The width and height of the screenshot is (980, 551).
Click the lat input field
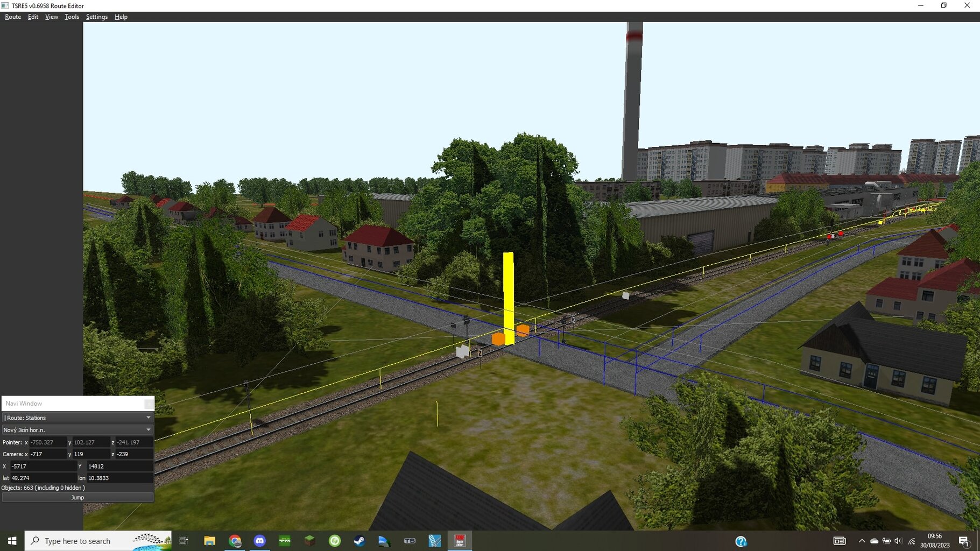pos(43,478)
